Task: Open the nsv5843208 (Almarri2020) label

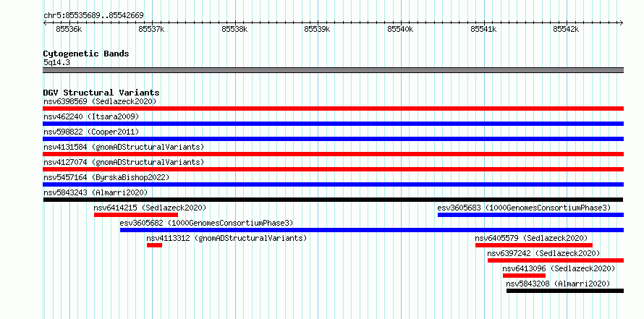Action: [x=558, y=284]
